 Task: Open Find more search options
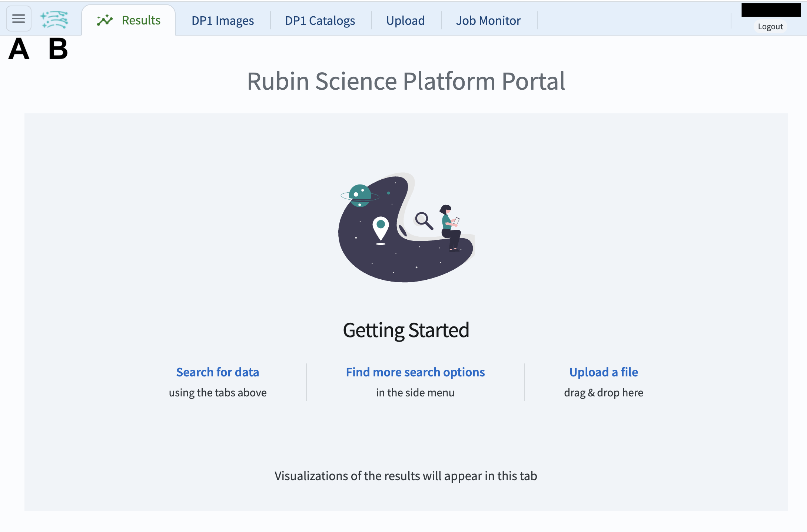pyautogui.click(x=415, y=372)
